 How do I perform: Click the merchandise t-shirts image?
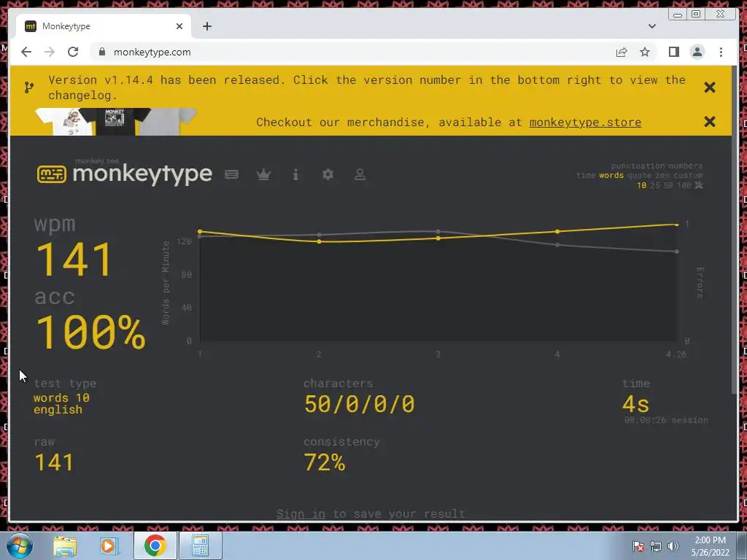116,122
